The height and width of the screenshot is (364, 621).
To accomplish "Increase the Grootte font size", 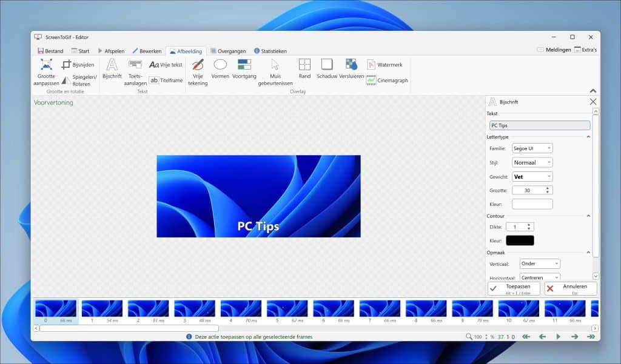I will 548,188.
